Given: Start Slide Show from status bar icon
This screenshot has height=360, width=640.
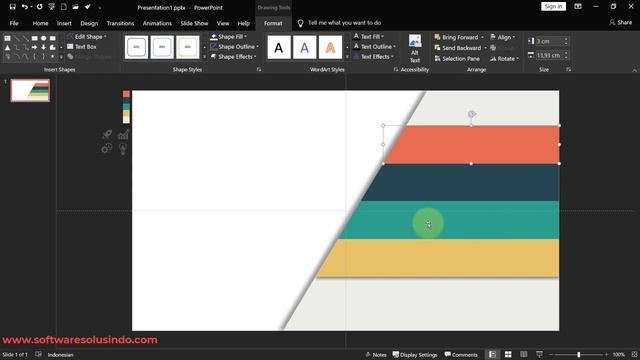Looking at the screenshot, I should click(x=539, y=354).
